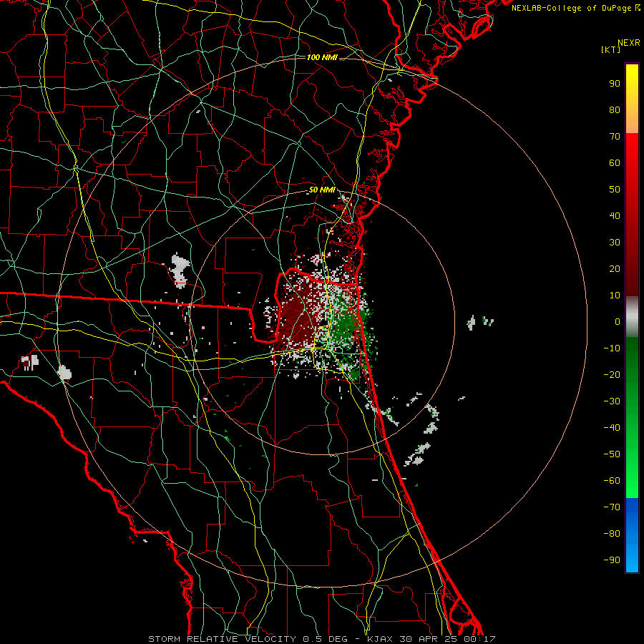Click the KJAX station ID in caption
The width and height of the screenshot is (644, 644).
pos(380,639)
